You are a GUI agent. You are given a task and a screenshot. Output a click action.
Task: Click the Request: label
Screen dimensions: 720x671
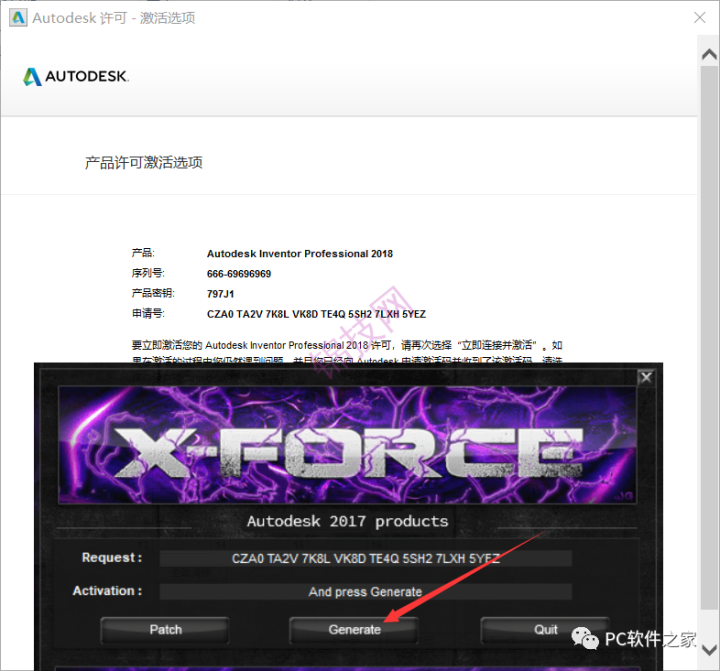(112, 558)
